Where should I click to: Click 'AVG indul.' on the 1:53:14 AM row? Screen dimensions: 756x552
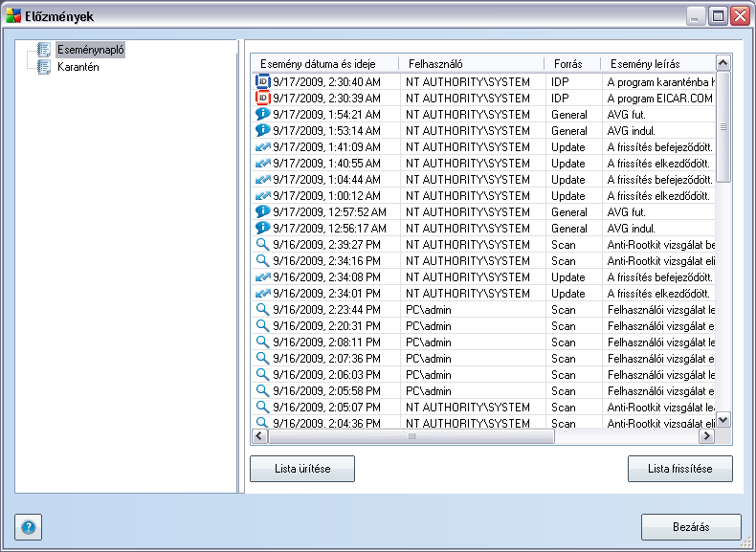point(632,131)
